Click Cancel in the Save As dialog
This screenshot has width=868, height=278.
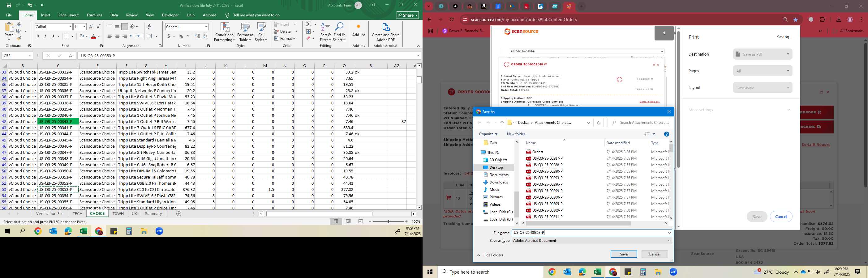pos(655,255)
